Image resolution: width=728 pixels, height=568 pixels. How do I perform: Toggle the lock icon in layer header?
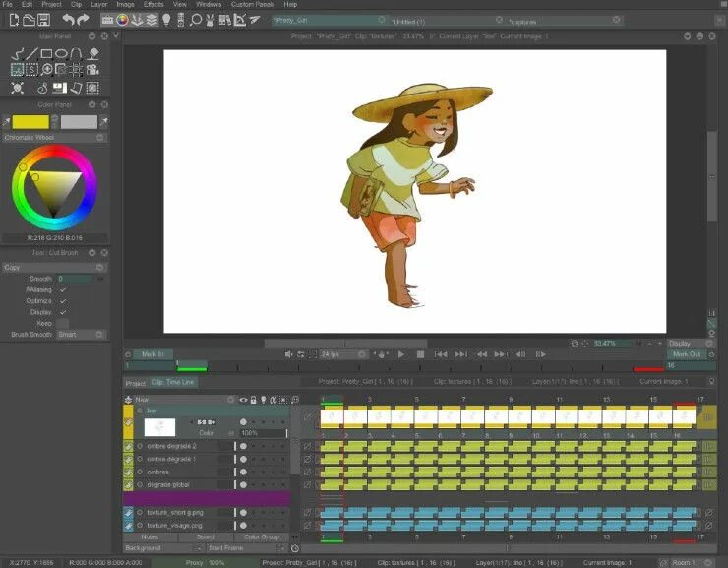253,400
